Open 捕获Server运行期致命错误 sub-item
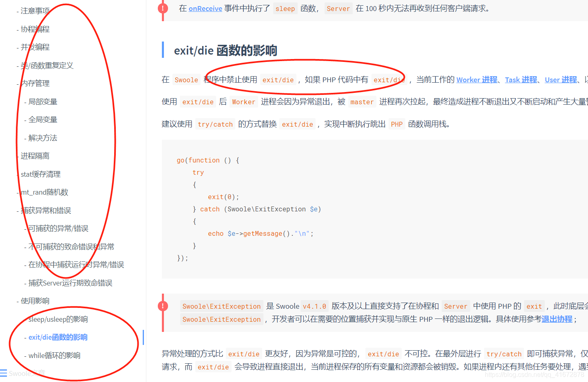 70,283
